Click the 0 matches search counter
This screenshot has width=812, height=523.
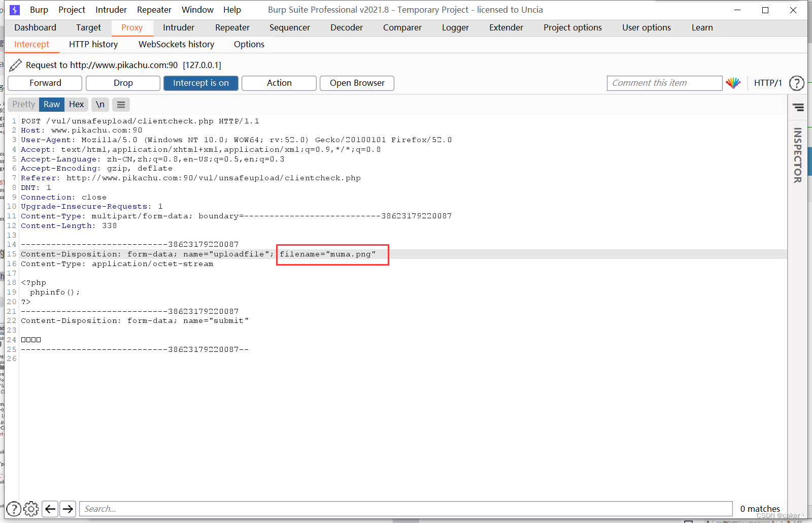click(760, 509)
